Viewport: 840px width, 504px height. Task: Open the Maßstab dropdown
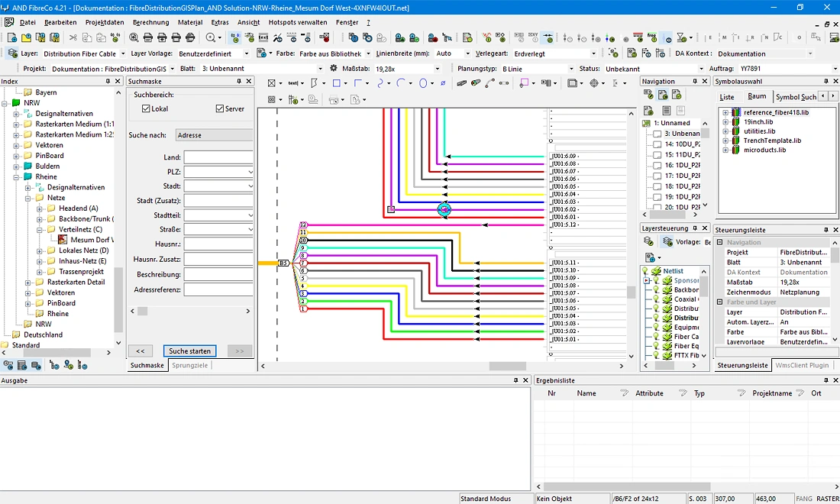tap(437, 69)
